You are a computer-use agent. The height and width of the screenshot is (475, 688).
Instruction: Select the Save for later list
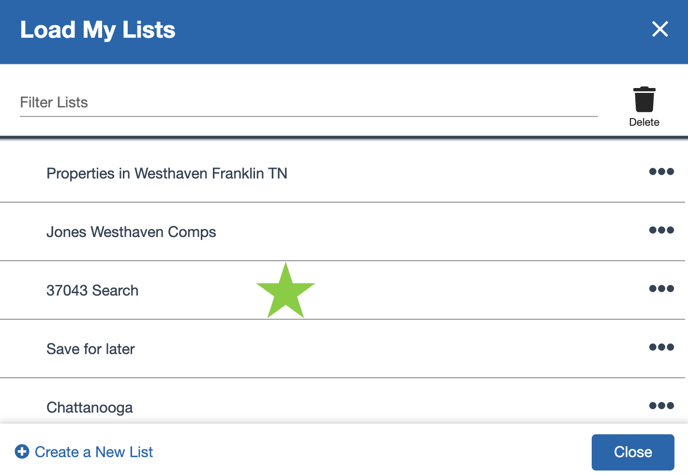click(x=90, y=349)
